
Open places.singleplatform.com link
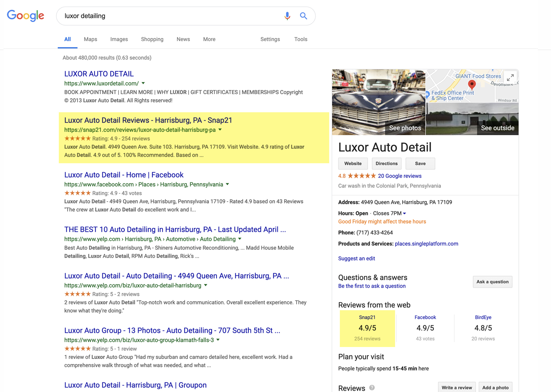click(x=426, y=244)
